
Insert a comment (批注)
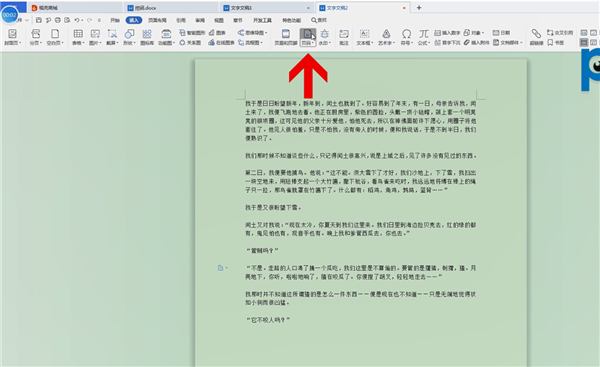[344, 37]
